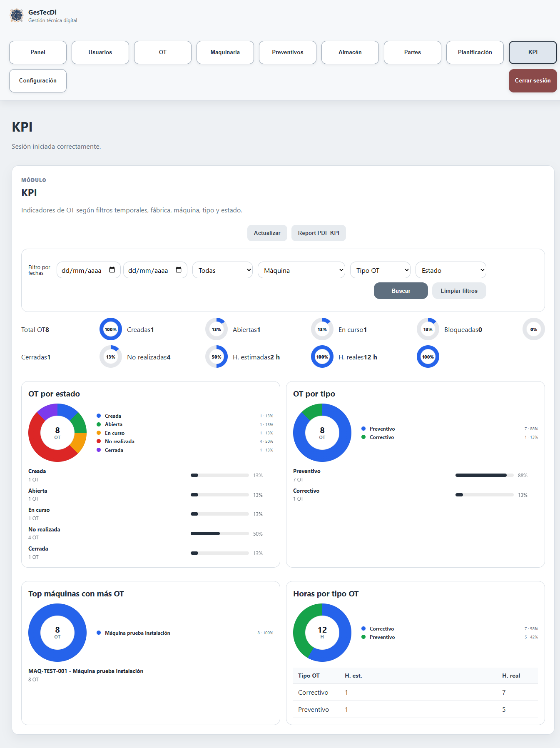Click the Bloqueadas 0% ring indicator
The image size is (560, 748).
(534, 329)
